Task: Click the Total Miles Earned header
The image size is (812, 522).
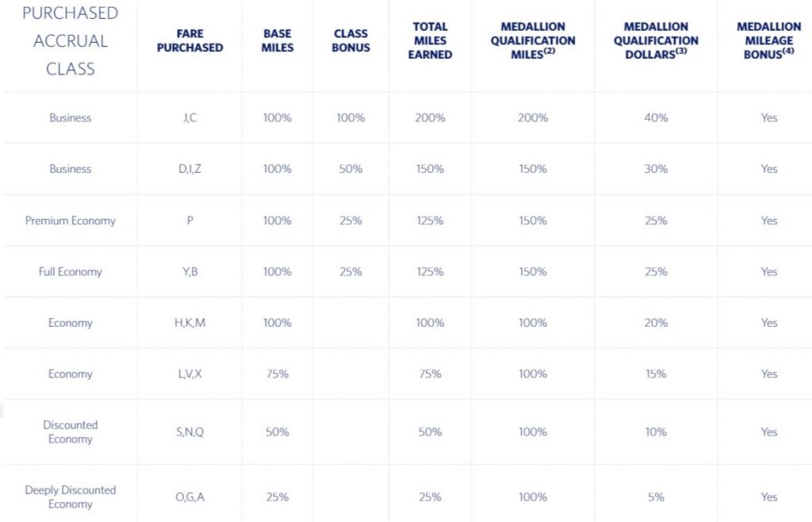Action: (x=430, y=40)
